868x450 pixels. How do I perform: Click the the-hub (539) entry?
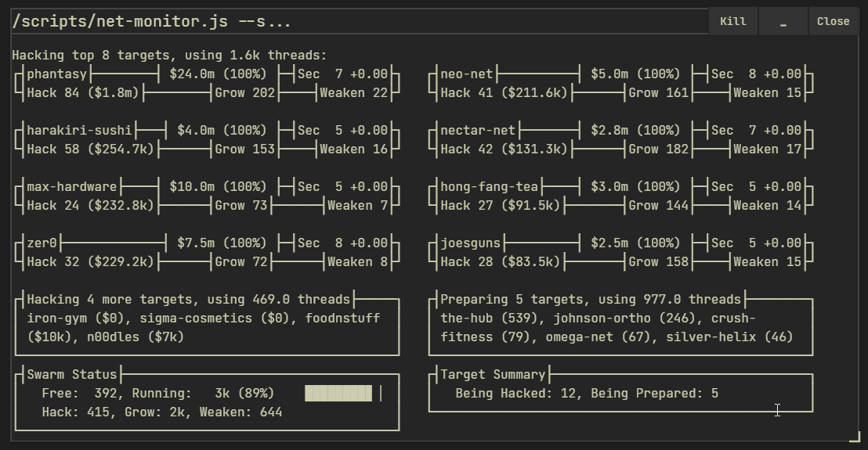click(490, 319)
